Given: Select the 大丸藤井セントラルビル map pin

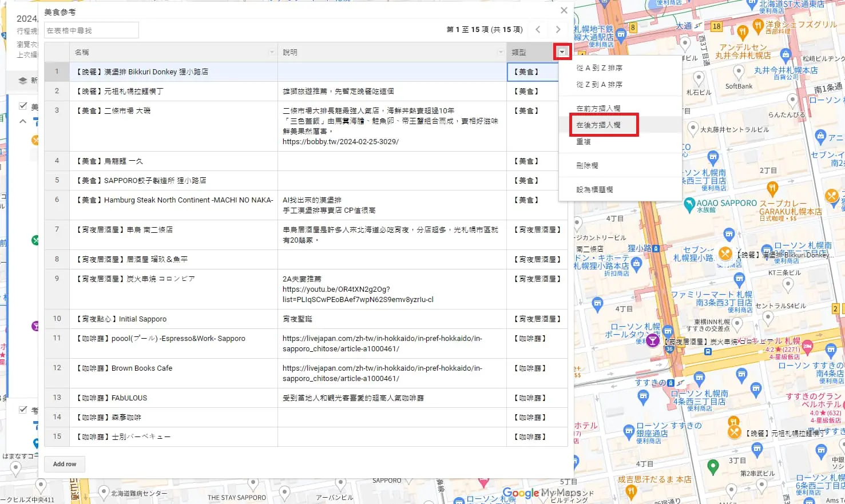Looking at the screenshot, I should click(x=693, y=128).
